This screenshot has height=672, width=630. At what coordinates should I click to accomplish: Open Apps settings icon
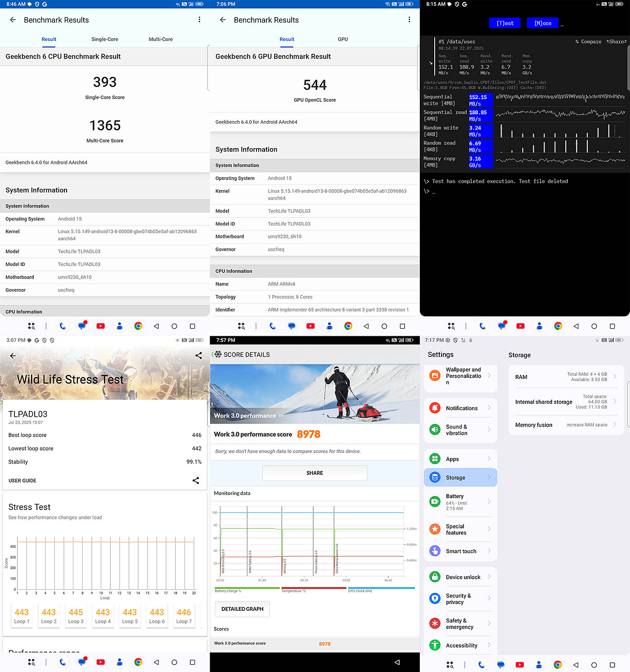[435, 459]
